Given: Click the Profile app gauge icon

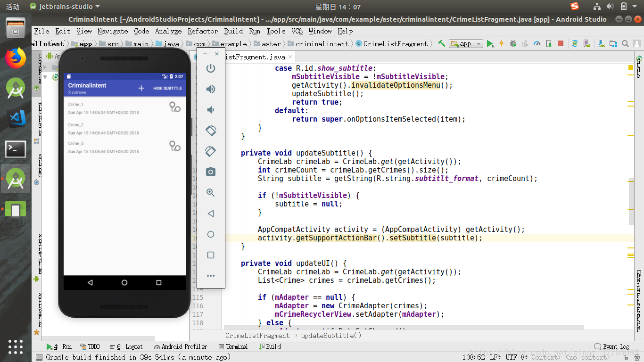Looking at the screenshot, I should [x=537, y=43].
